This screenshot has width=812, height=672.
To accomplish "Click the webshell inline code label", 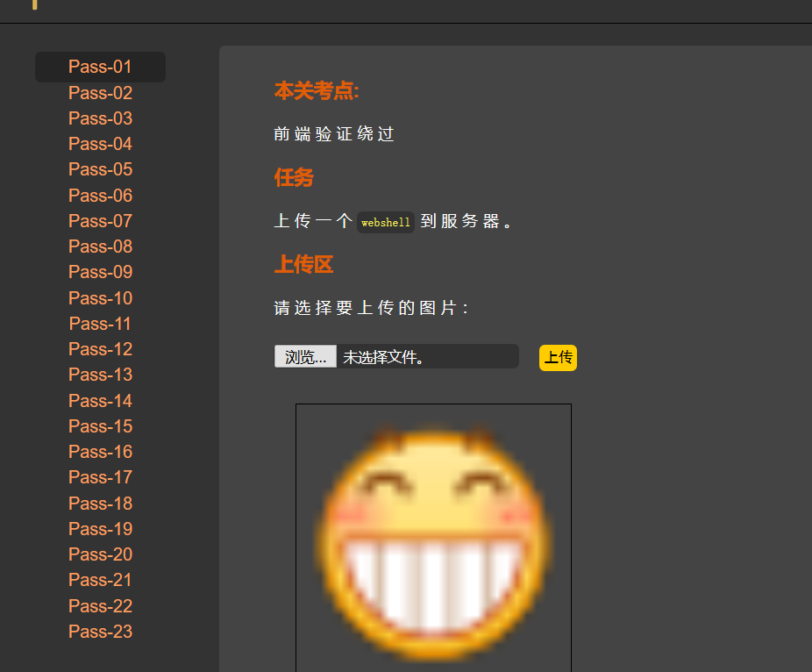I will click(386, 222).
